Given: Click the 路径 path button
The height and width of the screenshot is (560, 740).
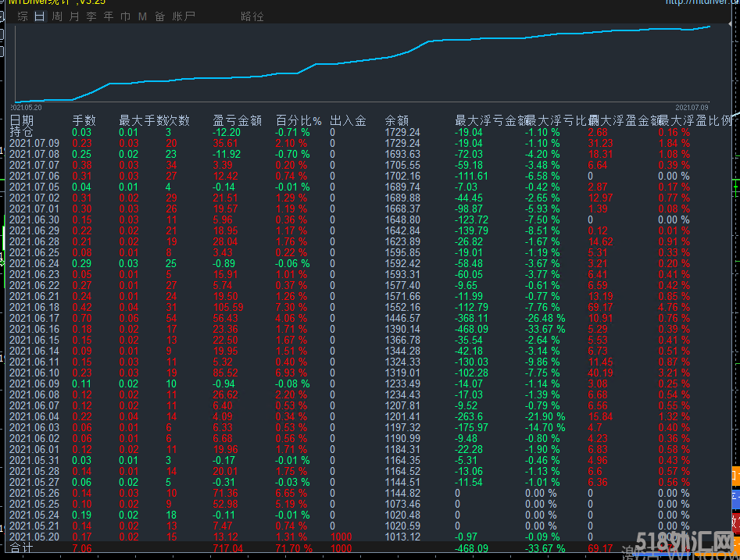Looking at the screenshot, I should point(252,16).
